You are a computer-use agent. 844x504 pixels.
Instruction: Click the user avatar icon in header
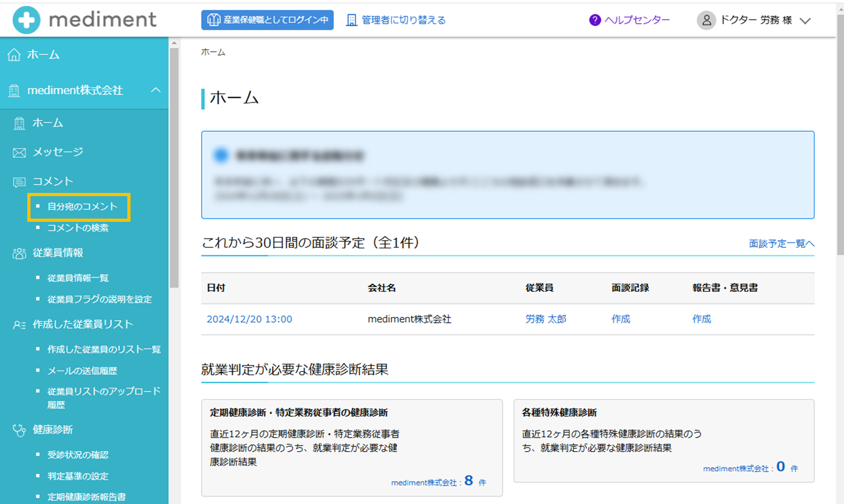click(706, 20)
